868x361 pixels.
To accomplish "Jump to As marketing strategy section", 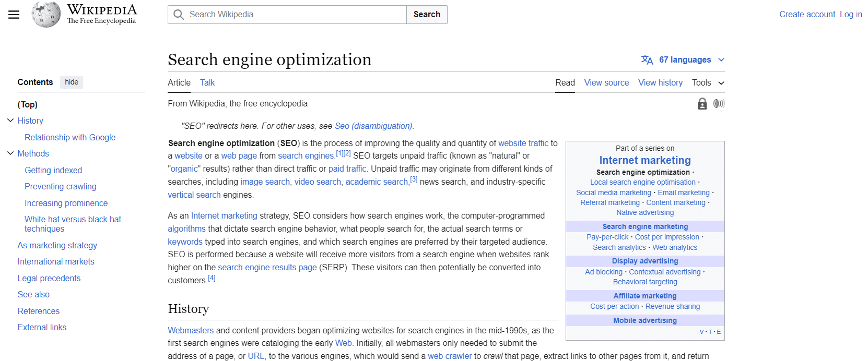I will click(x=57, y=245).
